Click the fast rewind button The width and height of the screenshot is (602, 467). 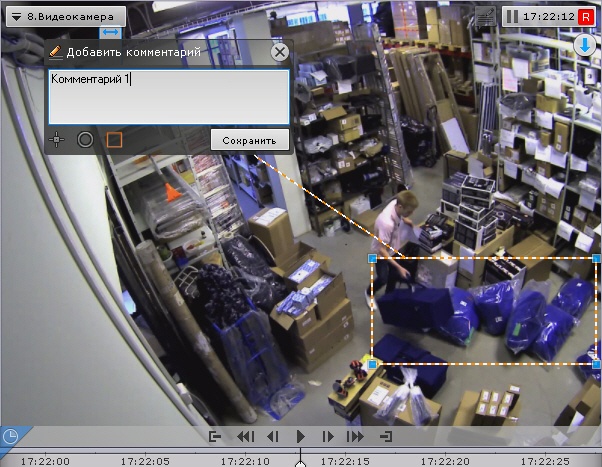(x=244, y=436)
